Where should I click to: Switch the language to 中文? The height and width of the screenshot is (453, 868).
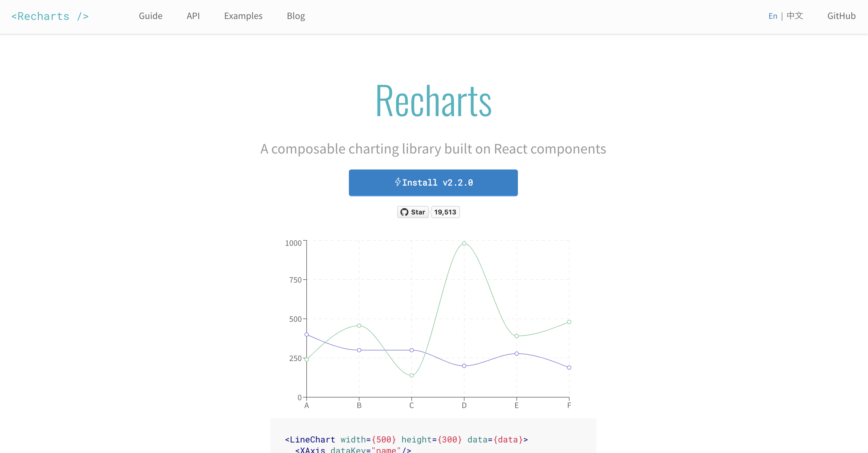click(x=795, y=16)
